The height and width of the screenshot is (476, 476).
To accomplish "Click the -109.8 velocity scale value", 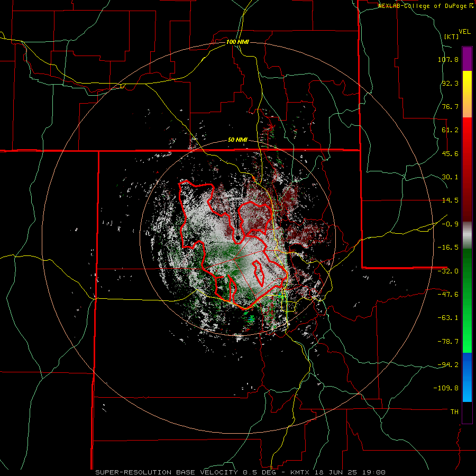I will click(x=446, y=388).
